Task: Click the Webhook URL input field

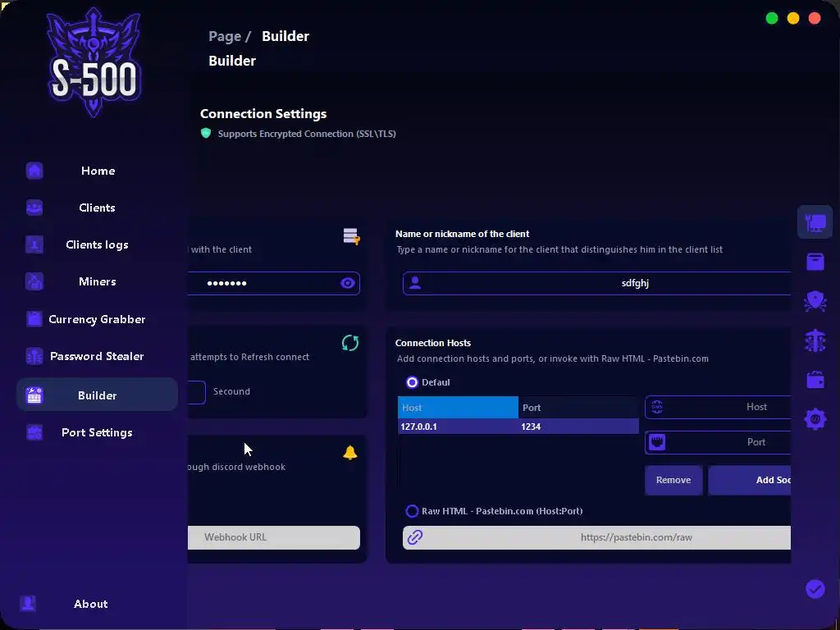Action: [274, 537]
